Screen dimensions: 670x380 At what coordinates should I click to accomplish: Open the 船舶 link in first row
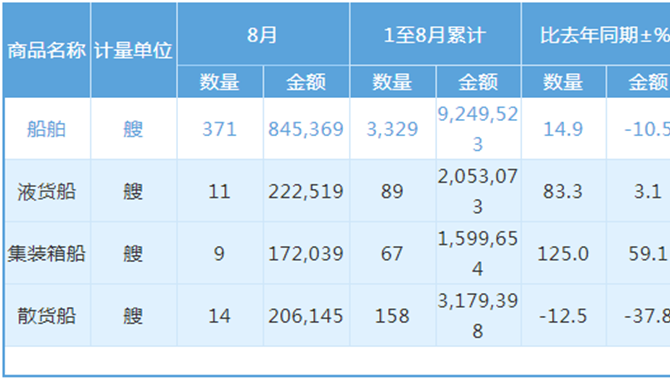pyautogui.click(x=47, y=129)
